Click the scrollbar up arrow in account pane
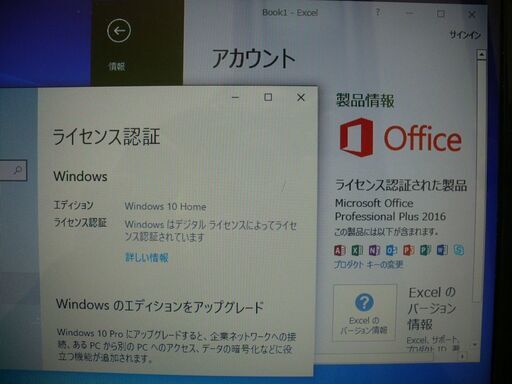The width and height of the screenshot is (512, 384). click(481, 54)
